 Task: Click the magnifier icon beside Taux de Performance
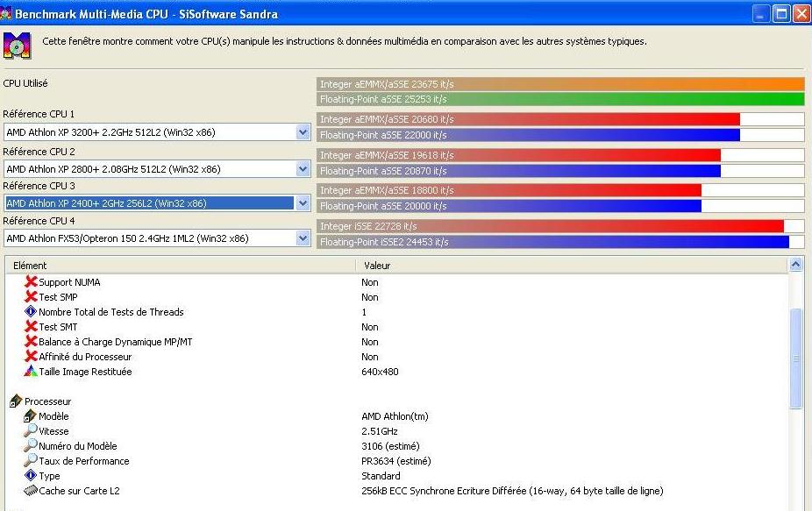click(31, 460)
